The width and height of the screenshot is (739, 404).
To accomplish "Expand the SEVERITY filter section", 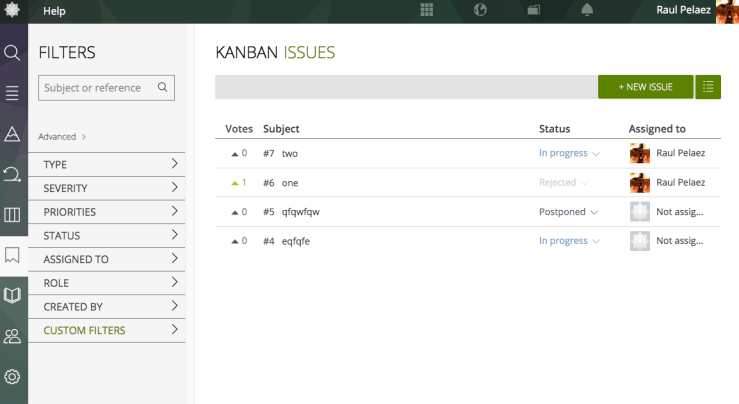I will tap(111, 188).
